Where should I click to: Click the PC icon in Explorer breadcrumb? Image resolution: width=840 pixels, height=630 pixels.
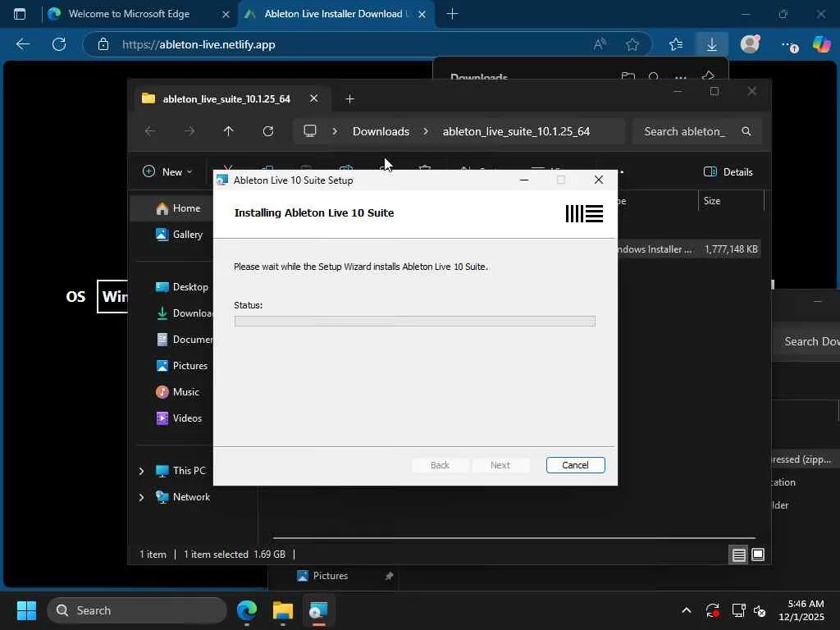pyautogui.click(x=309, y=131)
